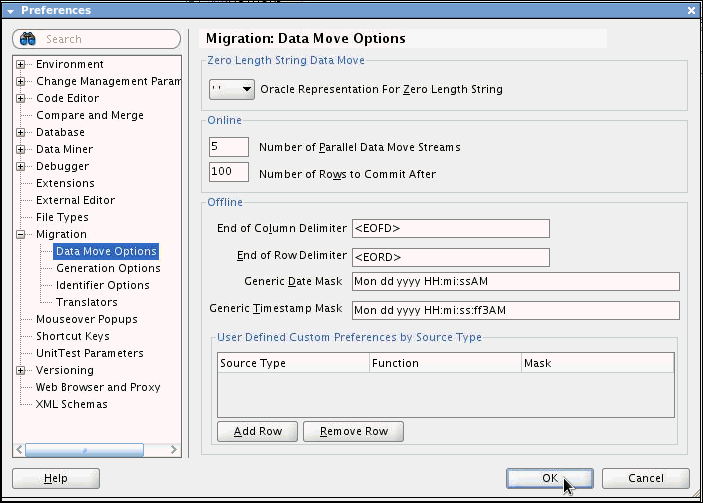The image size is (703, 503).
Task: Select Shortcut Keys in the tree
Action: coord(73,336)
